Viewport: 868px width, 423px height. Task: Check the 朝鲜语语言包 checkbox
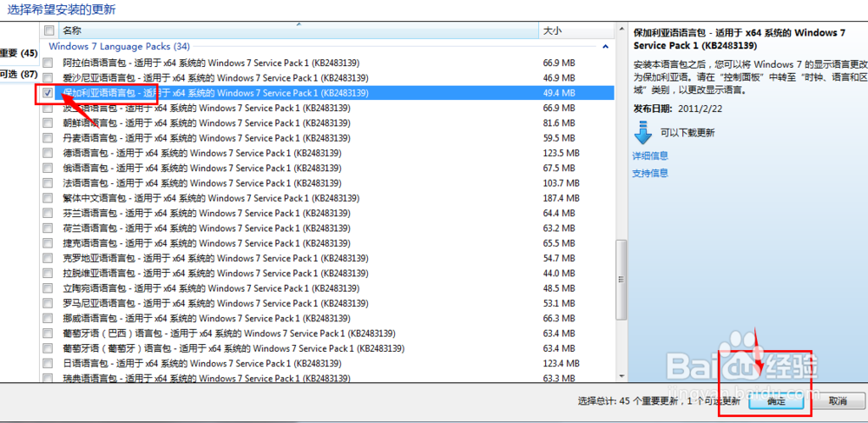pos(49,123)
